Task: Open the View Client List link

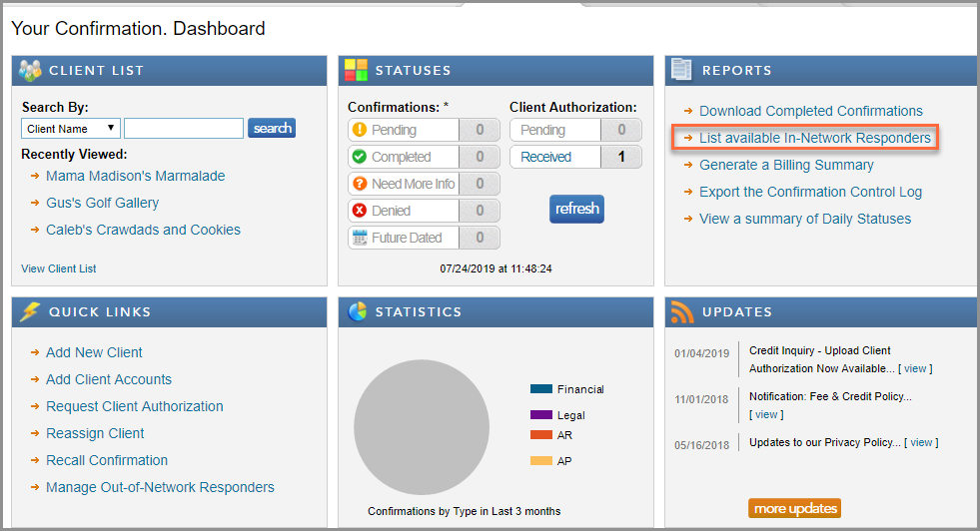Action: tap(59, 268)
